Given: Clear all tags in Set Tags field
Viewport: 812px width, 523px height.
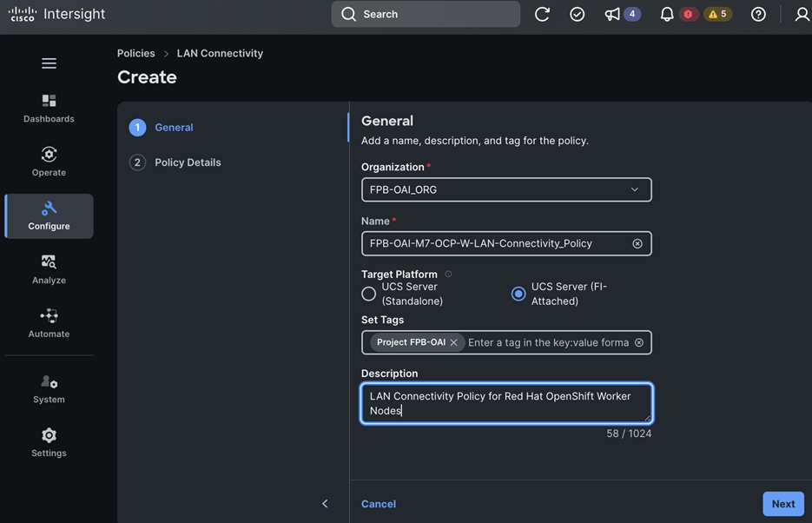Looking at the screenshot, I should point(639,342).
